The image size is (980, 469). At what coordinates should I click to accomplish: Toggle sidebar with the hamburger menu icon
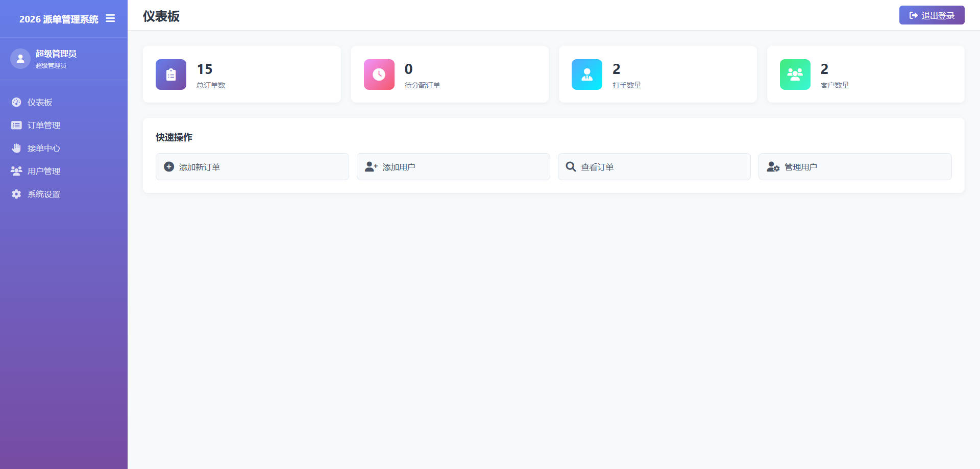pos(110,19)
